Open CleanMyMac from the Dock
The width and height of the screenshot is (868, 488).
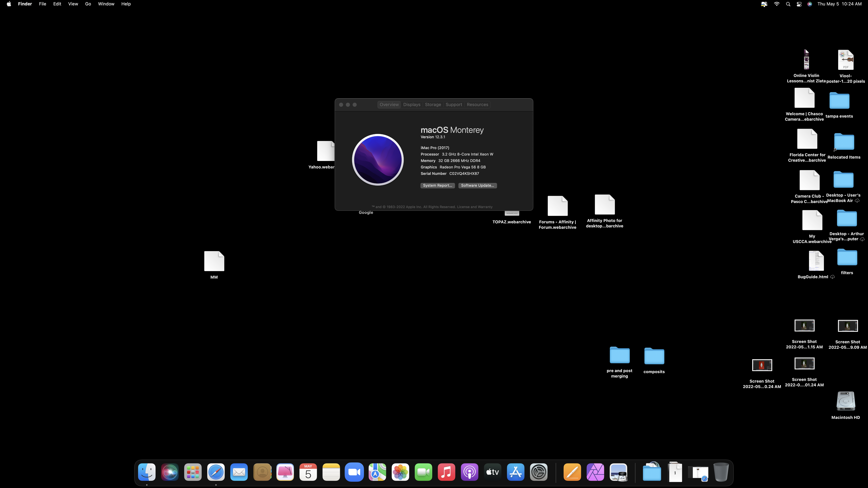tap(285, 472)
